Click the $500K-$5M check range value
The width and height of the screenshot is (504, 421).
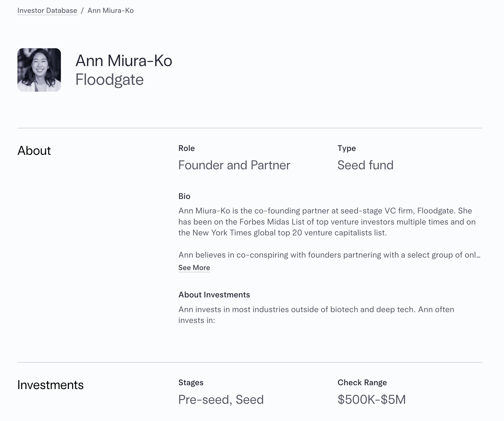(372, 399)
